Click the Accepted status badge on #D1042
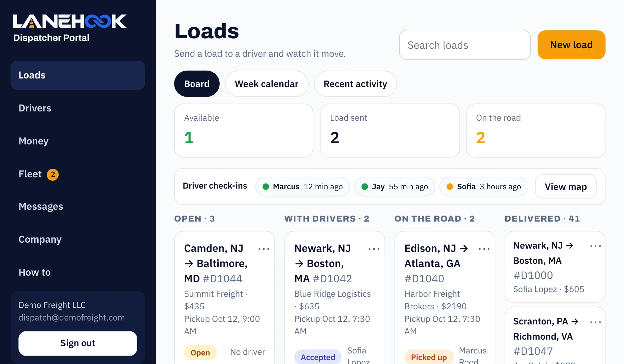624x364 pixels. 318,357
